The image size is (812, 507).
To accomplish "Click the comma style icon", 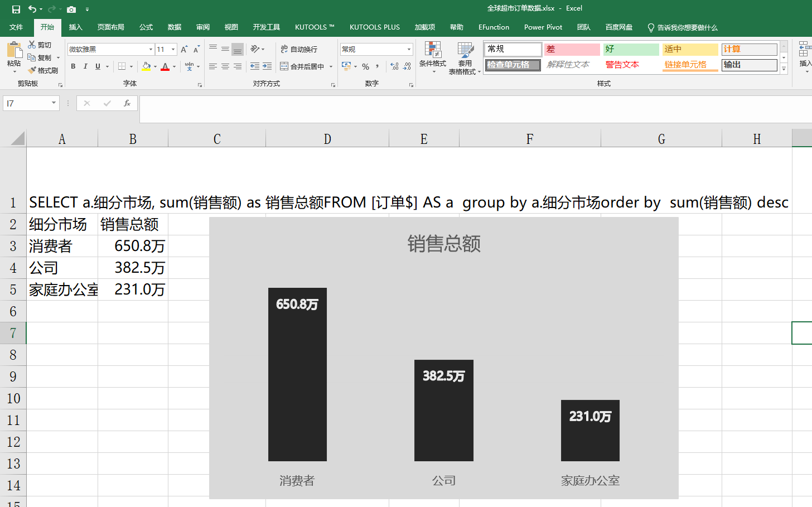I will coord(378,66).
